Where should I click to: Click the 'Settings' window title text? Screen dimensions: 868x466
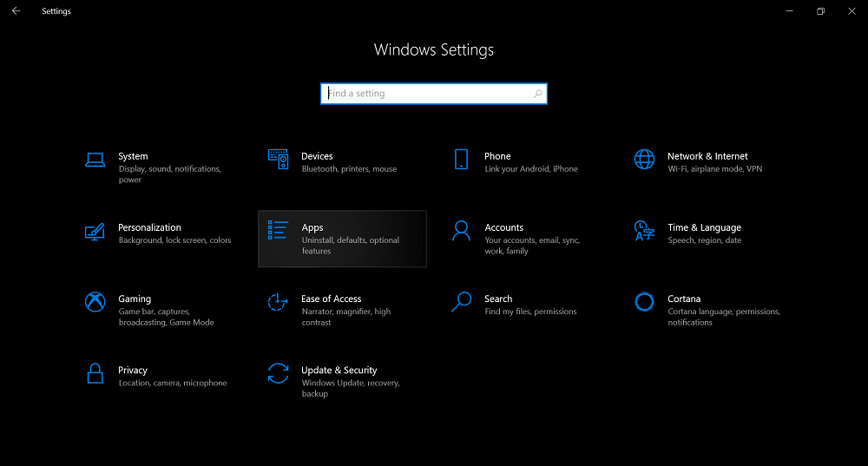(56, 11)
